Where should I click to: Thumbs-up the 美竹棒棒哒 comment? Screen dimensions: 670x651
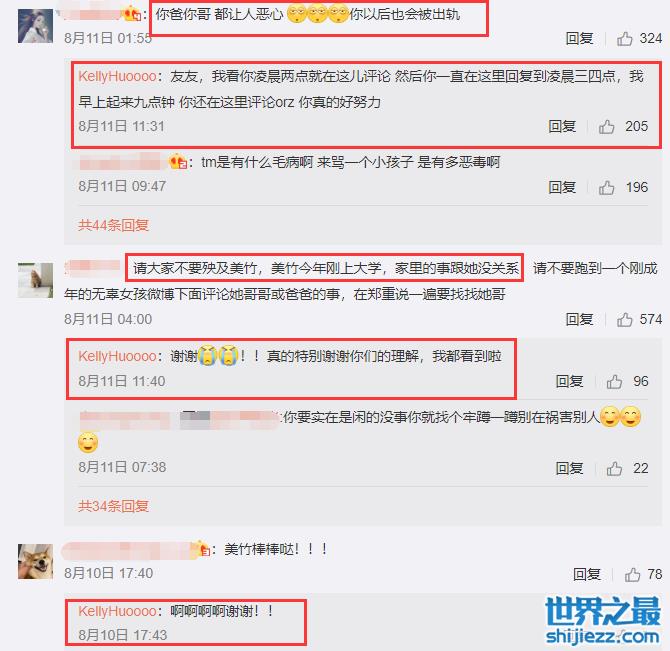632,575
